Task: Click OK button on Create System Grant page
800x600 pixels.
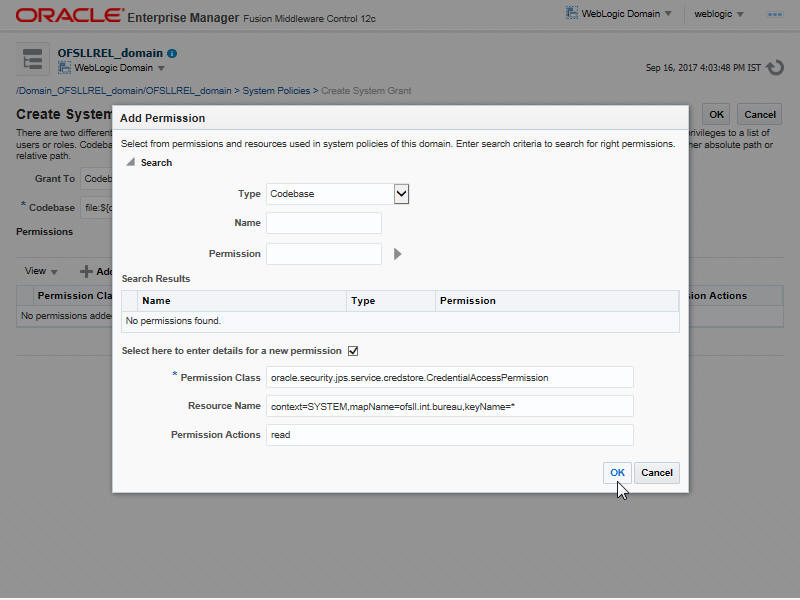Action: pyautogui.click(x=716, y=114)
